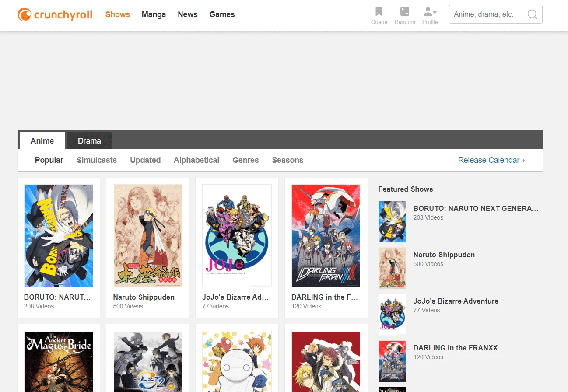Click featured "BORUTO: NARUTO NEXT GENERA..." title
Viewport: 568px width, 392px height.
(476, 208)
